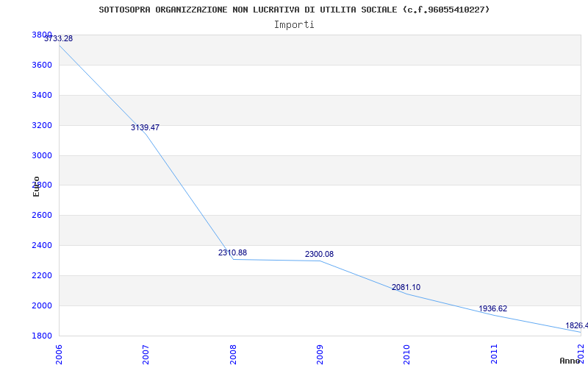Click the 1800 y-axis tick label
Viewport: 588px width, 368px height.
[x=42, y=336]
